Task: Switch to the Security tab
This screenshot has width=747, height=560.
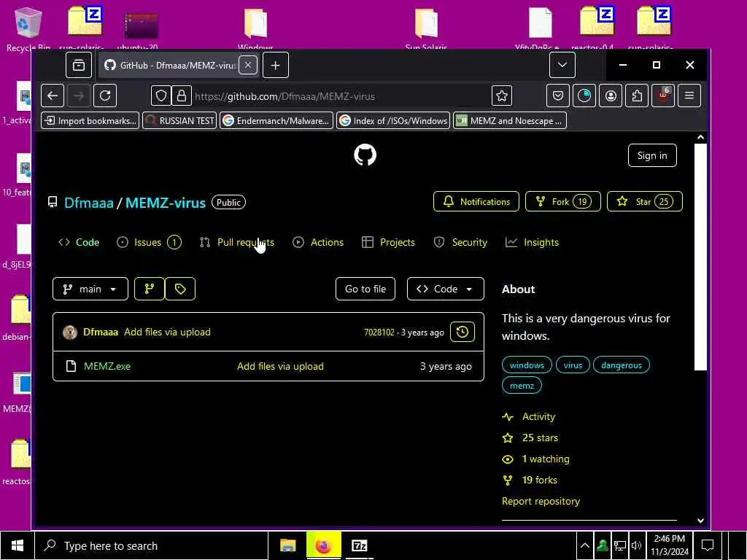Action: point(461,242)
